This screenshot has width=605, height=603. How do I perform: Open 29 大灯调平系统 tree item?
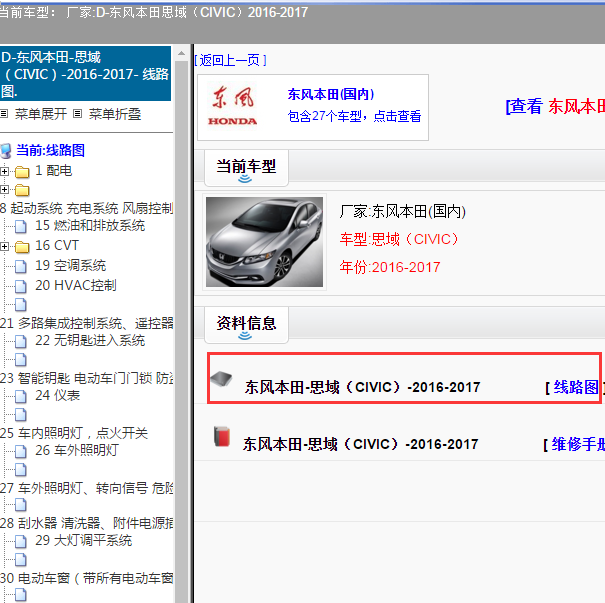(x=83, y=540)
